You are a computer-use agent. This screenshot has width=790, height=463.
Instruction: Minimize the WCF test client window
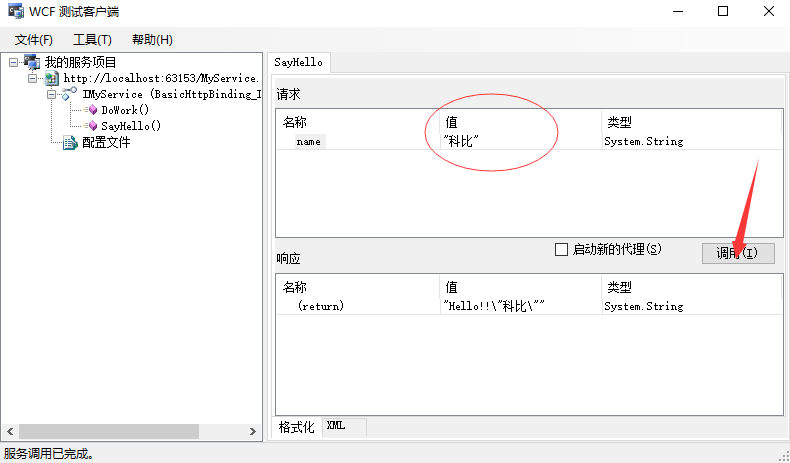click(x=678, y=11)
